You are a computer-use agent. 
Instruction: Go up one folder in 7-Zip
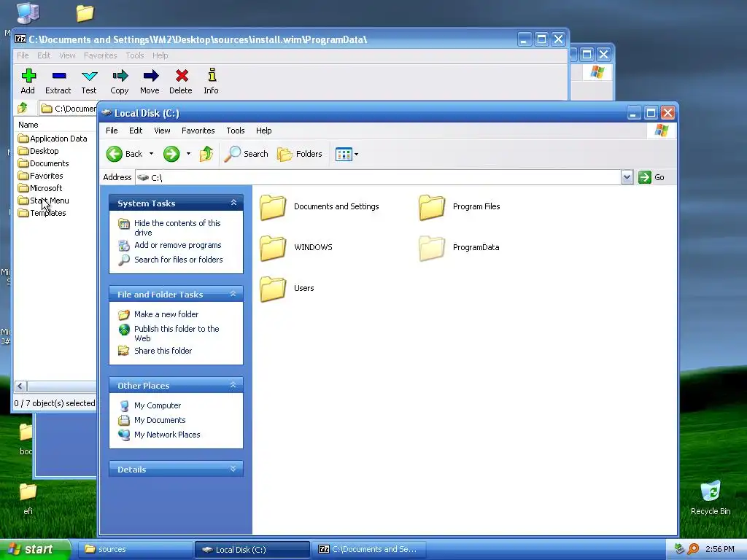(23, 108)
